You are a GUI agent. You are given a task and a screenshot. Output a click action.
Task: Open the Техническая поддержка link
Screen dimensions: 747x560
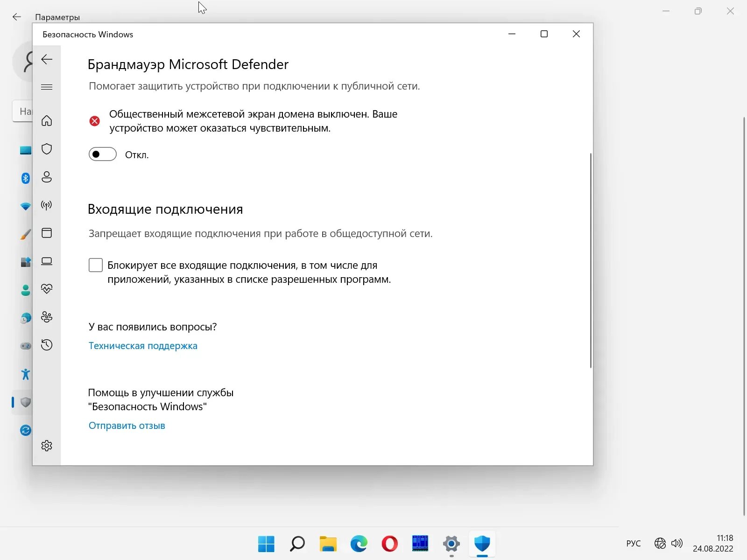pos(143,346)
